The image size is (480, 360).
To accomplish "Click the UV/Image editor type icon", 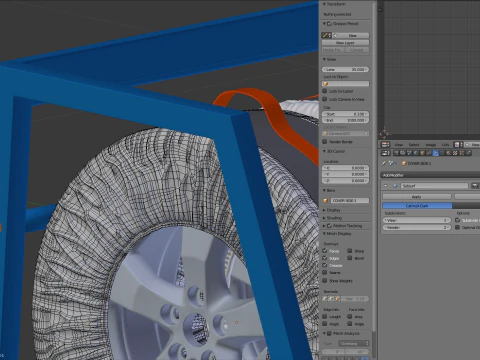I will tap(385, 145).
